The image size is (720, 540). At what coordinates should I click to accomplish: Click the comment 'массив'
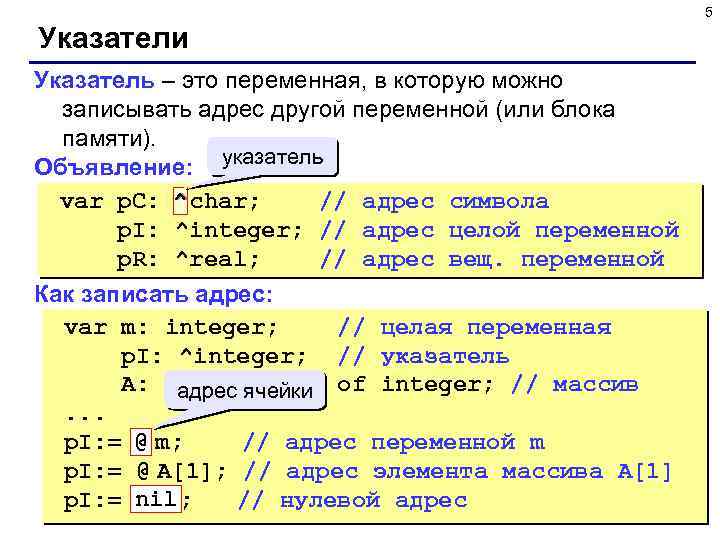click(595, 385)
